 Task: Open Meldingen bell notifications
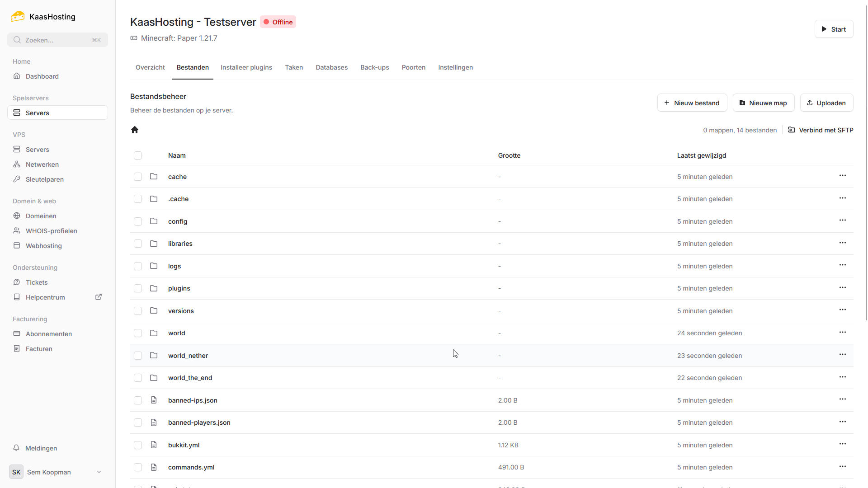[16, 448]
